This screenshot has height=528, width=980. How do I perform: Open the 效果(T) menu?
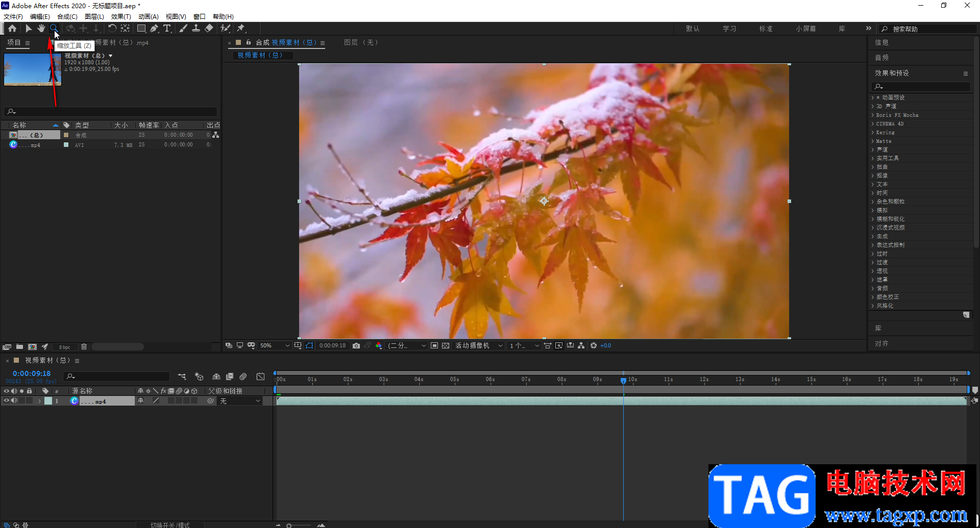click(x=121, y=17)
